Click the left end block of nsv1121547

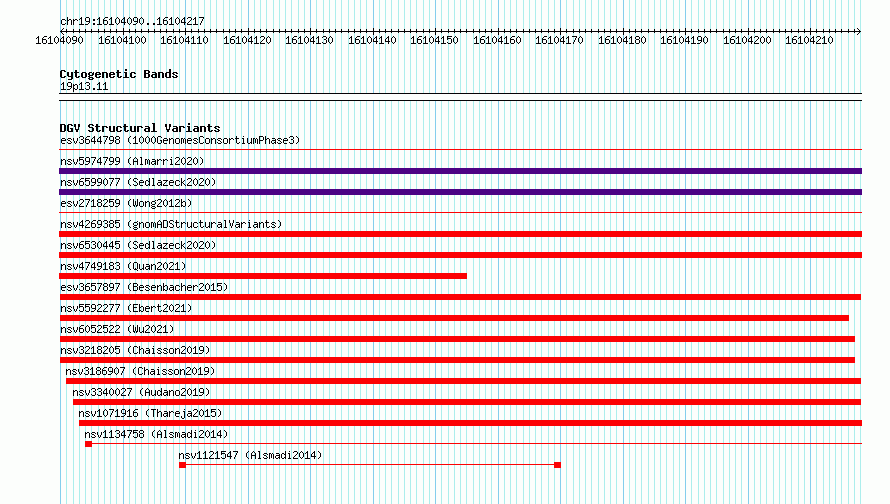pos(182,465)
